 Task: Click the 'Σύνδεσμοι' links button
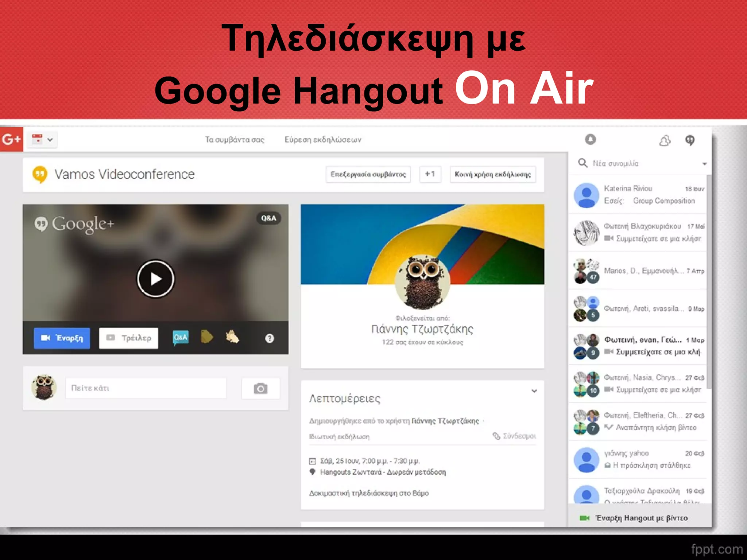click(514, 436)
